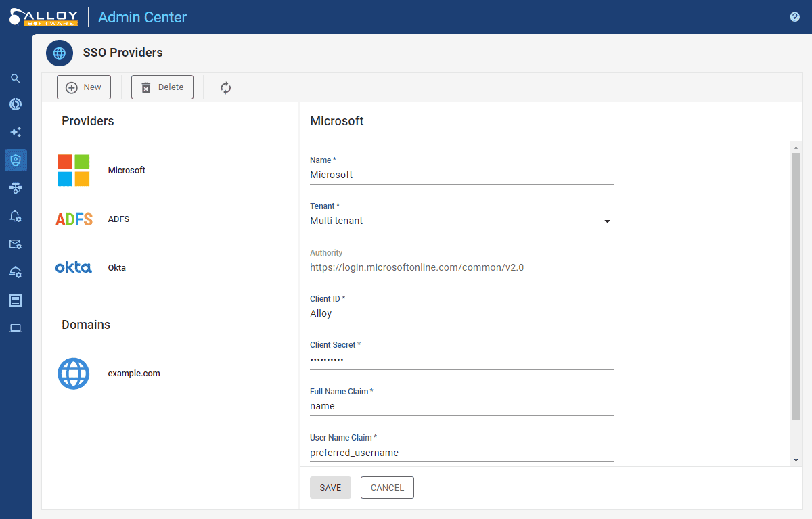Click New to add a provider
Screen dimensions: 812x519
84,87
